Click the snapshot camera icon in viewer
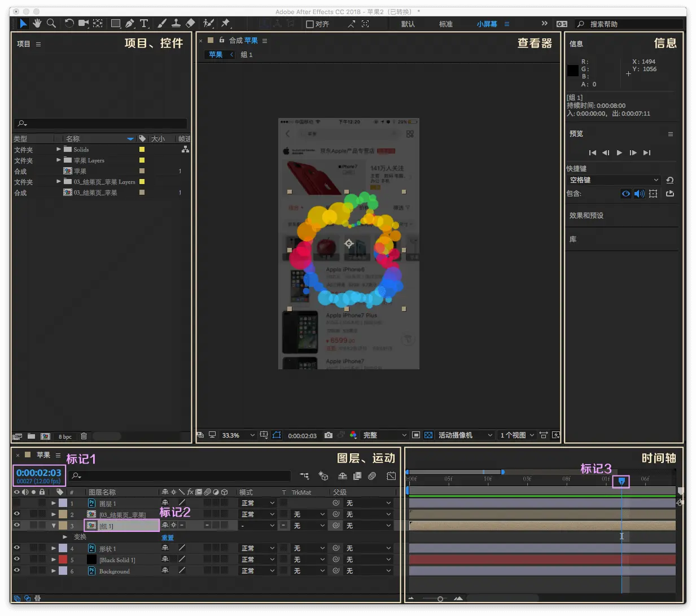This screenshot has height=616, width=696. click(329, 435)
